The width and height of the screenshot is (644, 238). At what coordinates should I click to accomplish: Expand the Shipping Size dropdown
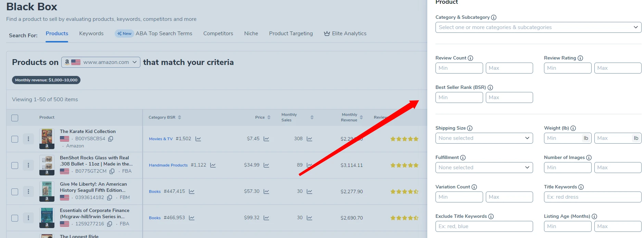point(484,138)
